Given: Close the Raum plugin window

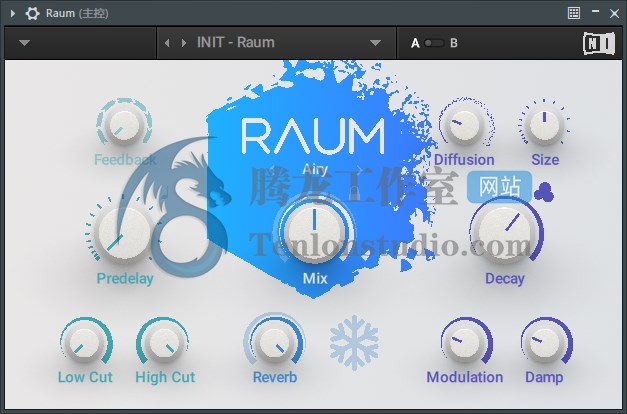Looking at the screenshot, I should tap(615, 14).
